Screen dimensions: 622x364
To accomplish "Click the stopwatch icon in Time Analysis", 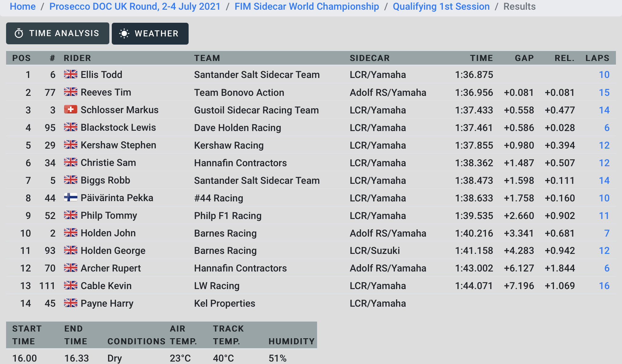I will 19,33.
